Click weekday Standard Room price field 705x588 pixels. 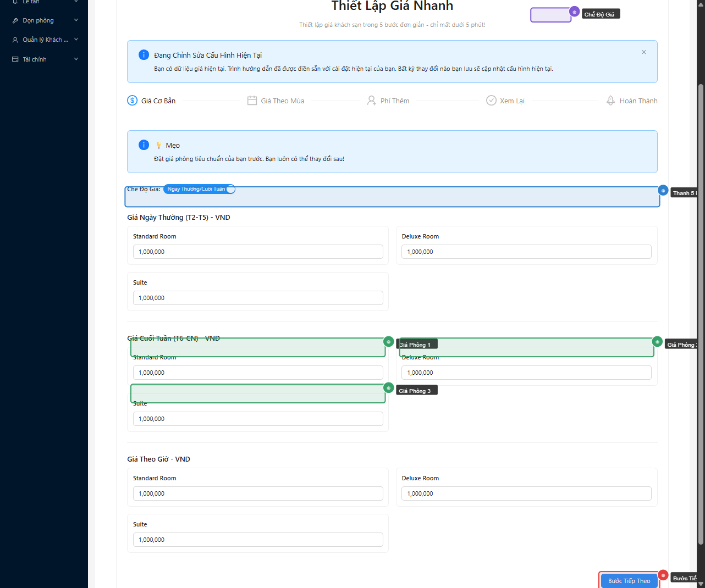258,252
